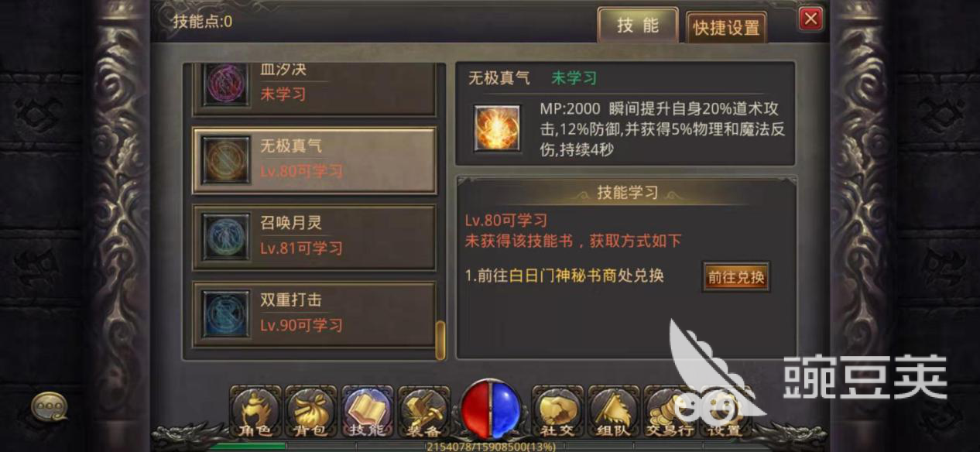The height and width of the screenshot is (452, 980).
Task: Close the skill panel with red X
Action: (810, 19)
